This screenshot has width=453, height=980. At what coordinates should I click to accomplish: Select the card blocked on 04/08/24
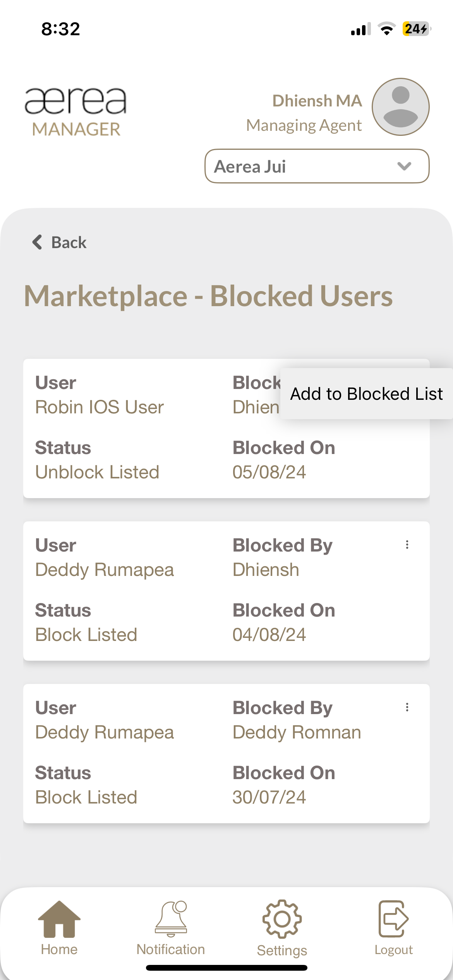[226, 591]
